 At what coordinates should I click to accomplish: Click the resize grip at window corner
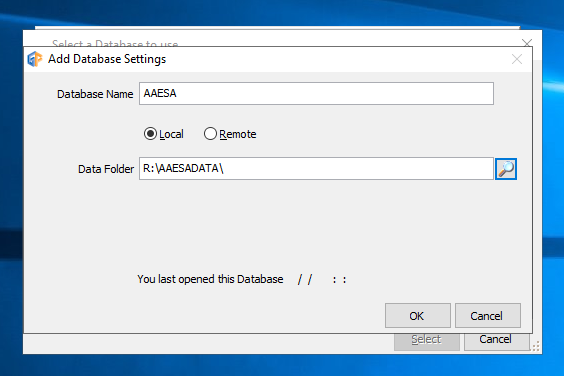tap(536, 346)
